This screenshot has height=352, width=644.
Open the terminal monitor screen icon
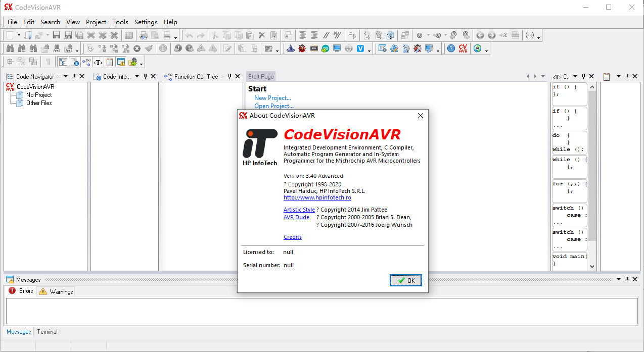pos(337,48)
